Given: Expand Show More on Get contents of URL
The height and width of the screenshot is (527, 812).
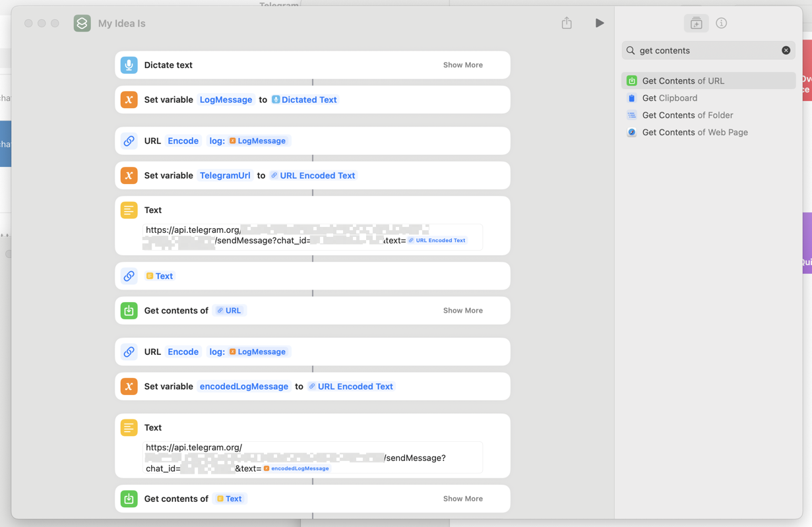Looking at the screenshot, I should pyautogui.click(x=462, y=310).
